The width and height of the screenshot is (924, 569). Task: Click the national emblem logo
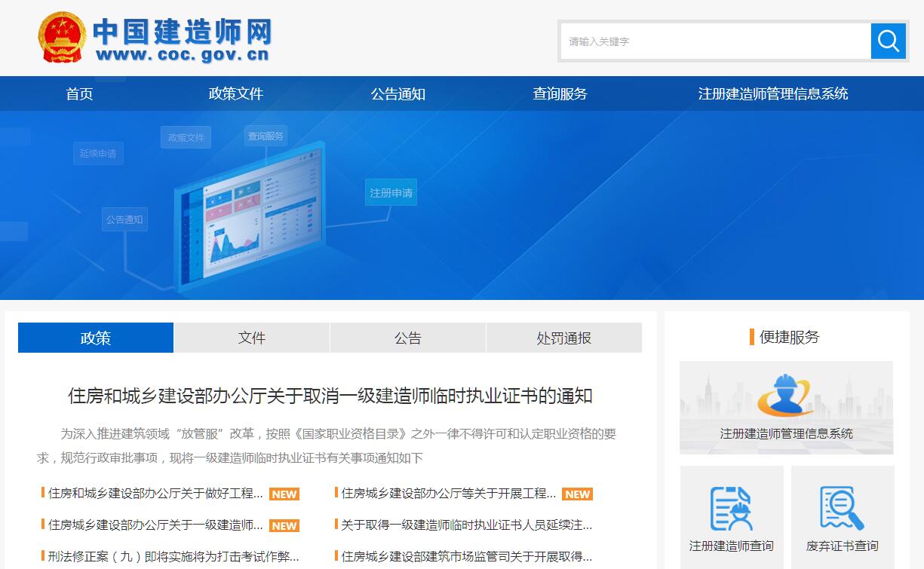tap(62, 37)
